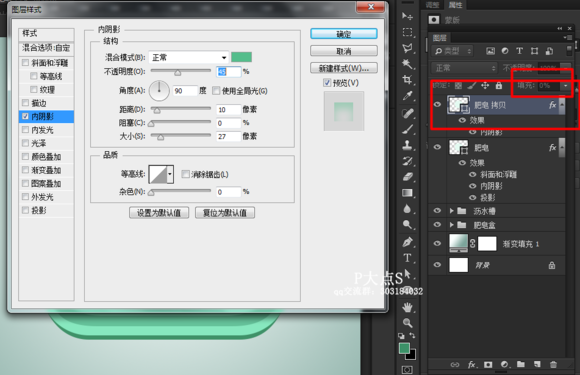Viewport: 580px width, 375px height.
Task: Select the Move tool
Action: (407, 16)
